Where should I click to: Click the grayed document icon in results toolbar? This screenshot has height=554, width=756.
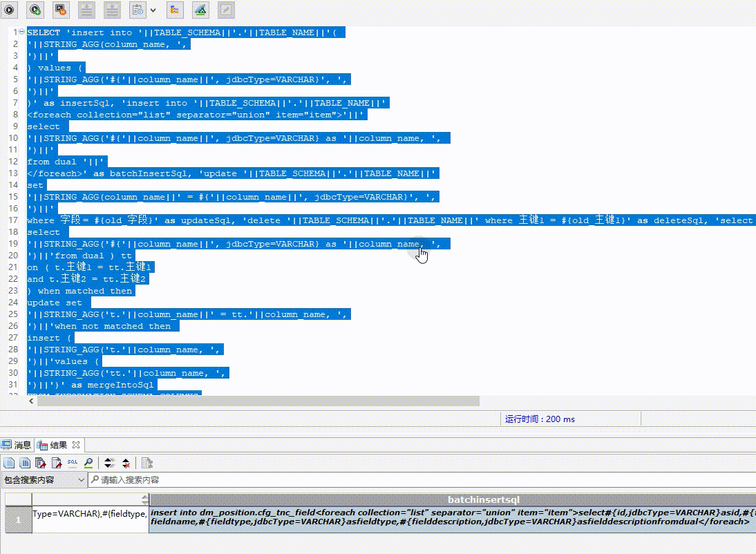point(147,464)
